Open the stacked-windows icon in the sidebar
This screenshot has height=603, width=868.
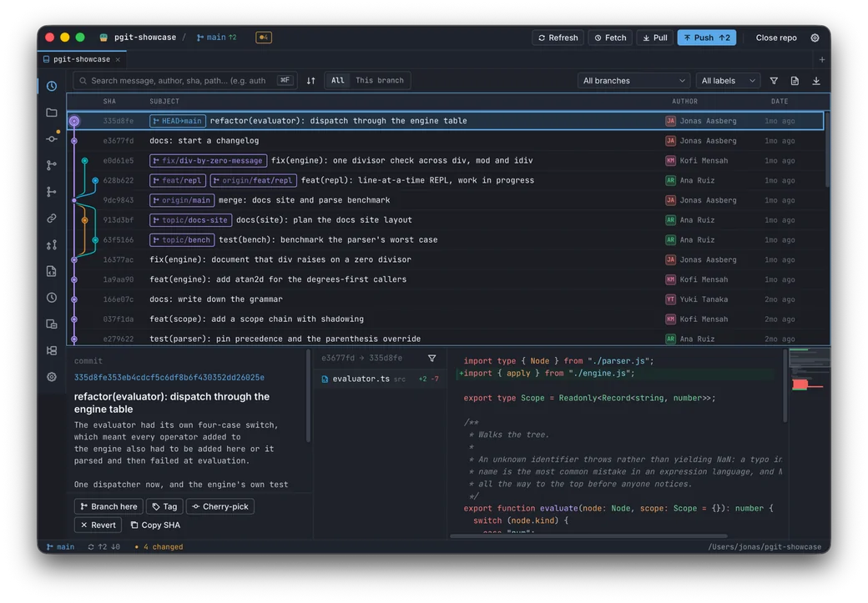[x=52, y=324]
